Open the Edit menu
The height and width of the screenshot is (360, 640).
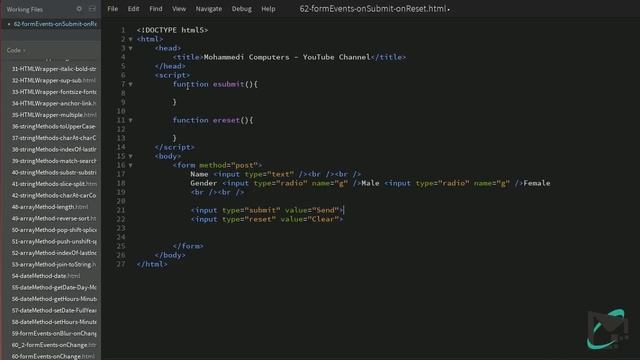(x=133, y=9)
